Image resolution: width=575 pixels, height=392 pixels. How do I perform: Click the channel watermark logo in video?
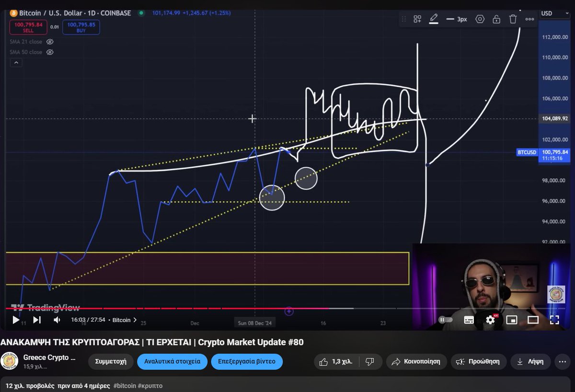click(x=556, y=294)
